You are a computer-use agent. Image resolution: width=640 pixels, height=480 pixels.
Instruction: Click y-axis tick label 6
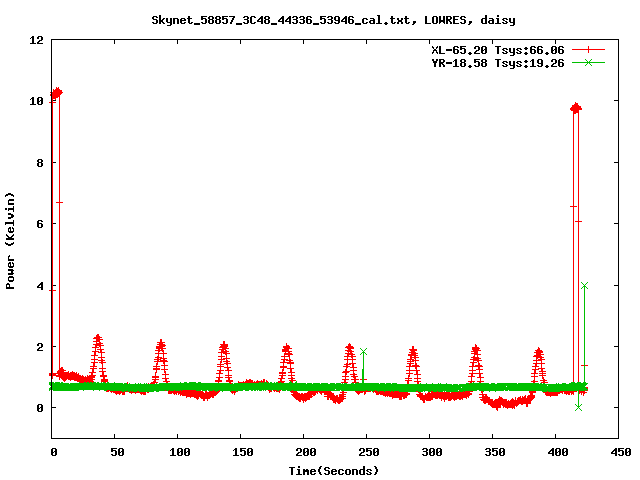pyautogui.click(x=40, y=224)
